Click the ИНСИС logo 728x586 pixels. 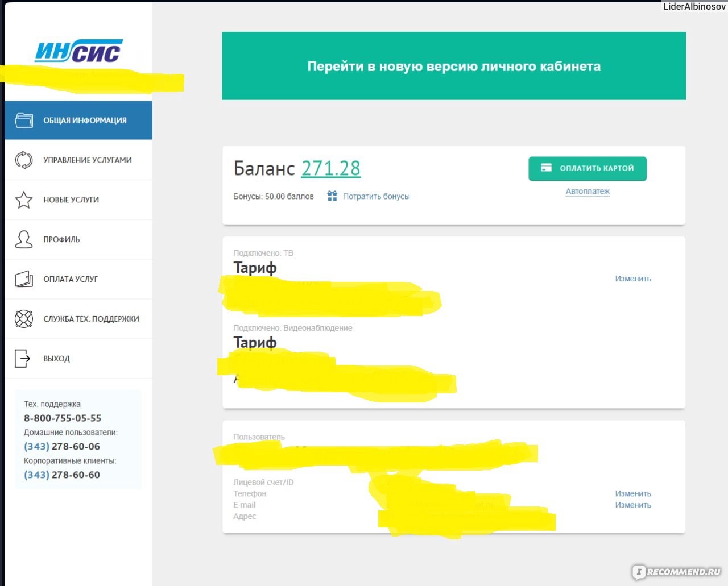click(x=78, y=51)
